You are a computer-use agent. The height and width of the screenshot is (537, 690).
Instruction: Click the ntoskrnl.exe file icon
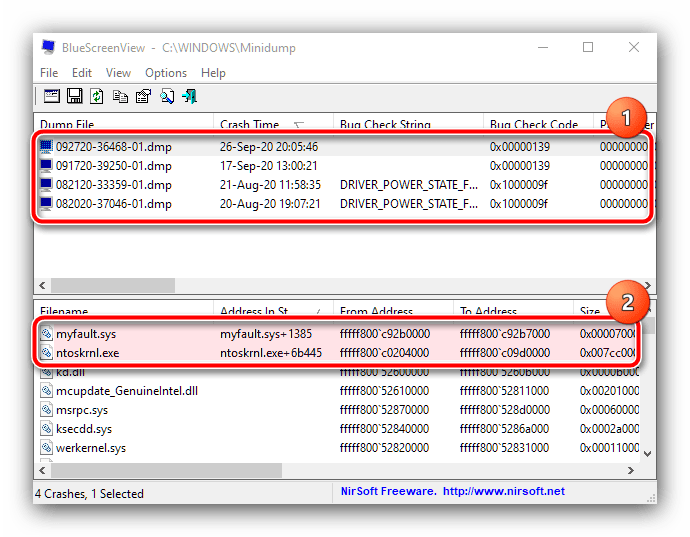pos(46,353)
